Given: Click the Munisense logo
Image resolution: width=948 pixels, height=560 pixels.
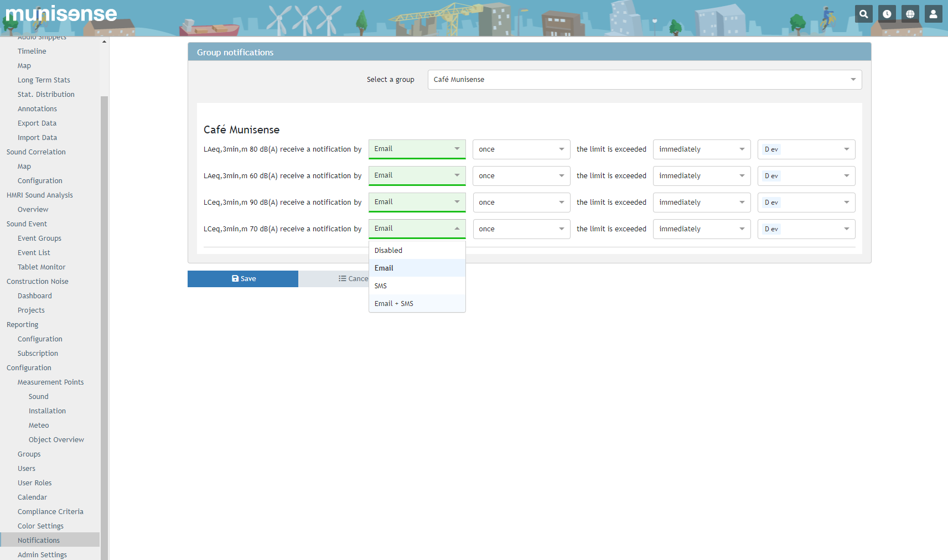Looking at the screenshot, I should 61,14.
